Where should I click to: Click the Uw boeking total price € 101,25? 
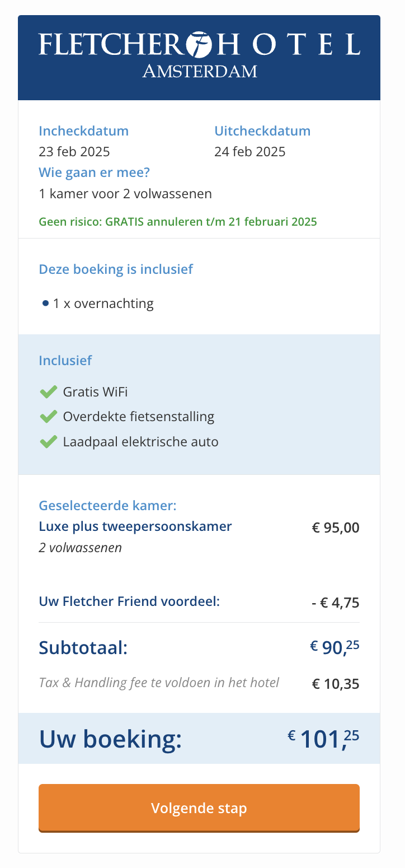tap(324, 739)
